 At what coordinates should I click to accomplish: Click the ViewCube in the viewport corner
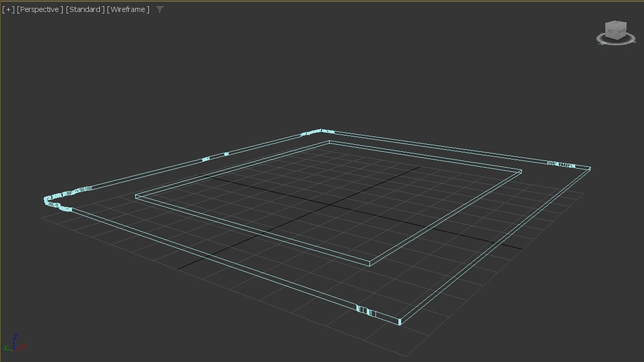(615, 30)
